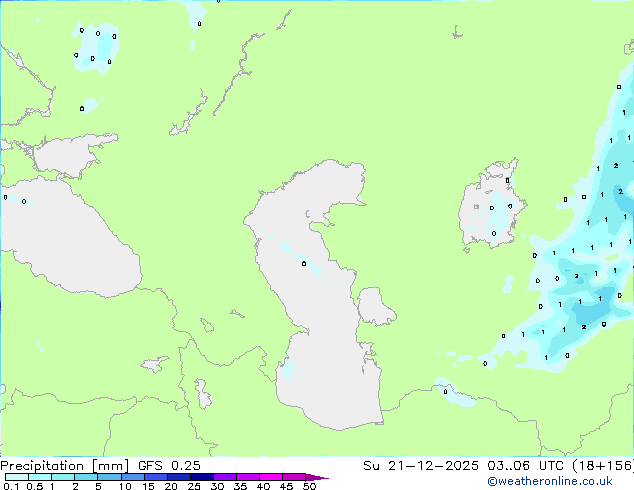Click the Precipitation [mm] legend title

pyautogui.click(x=64, y=465)
